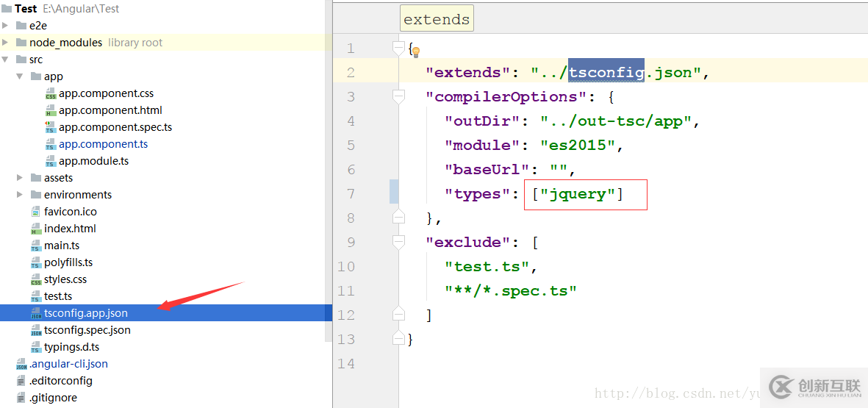Click the index.html file icon
This screenshot has height=408, width=868.
tap(36, 229)
